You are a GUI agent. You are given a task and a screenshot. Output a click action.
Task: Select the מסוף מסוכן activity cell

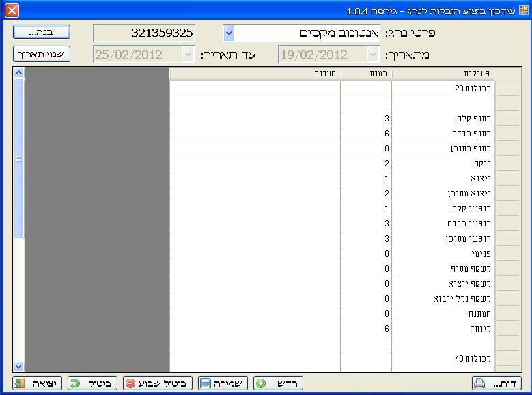(443, 149)
